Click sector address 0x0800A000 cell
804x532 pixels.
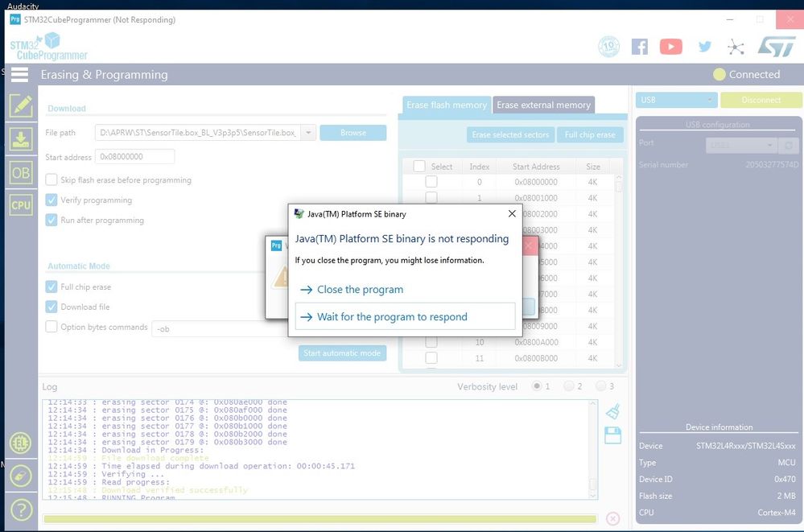coord(536,342)
